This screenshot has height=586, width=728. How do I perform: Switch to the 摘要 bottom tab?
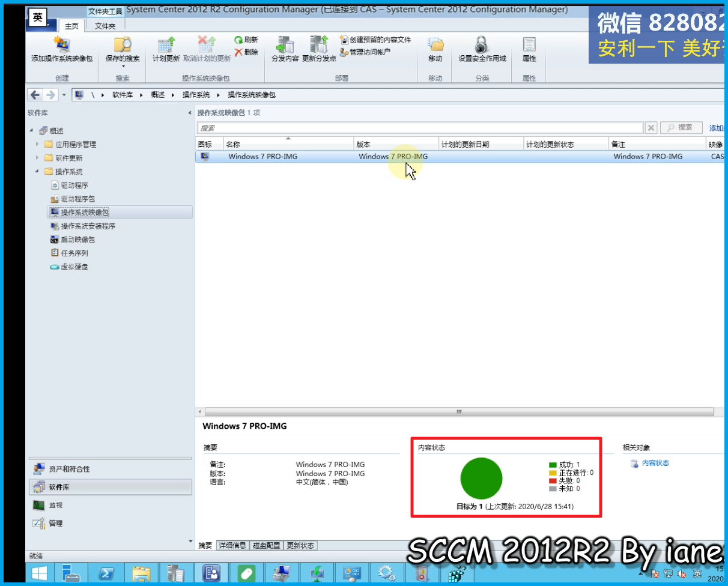point(205,546)
